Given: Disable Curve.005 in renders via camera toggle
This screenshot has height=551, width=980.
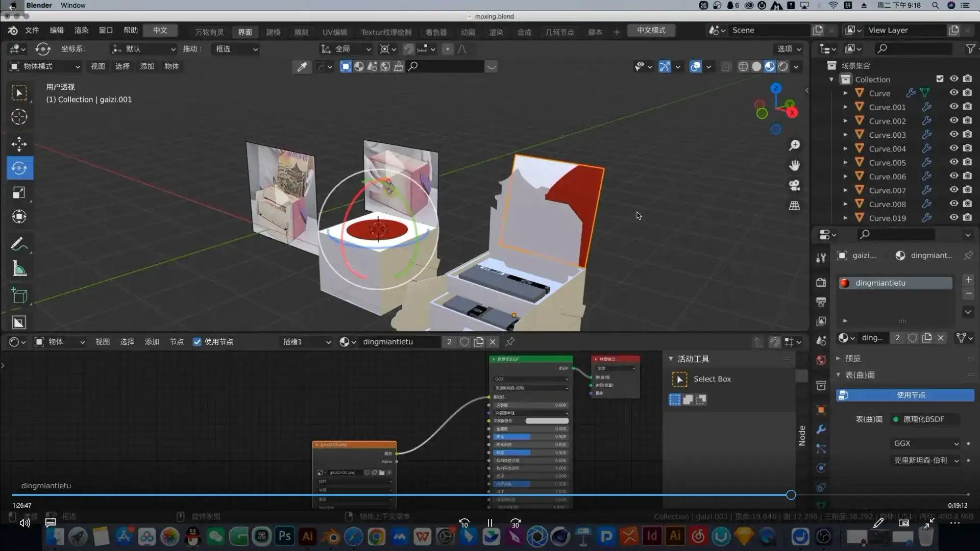Looking at the screenshot, I should [x=967, y=162].
